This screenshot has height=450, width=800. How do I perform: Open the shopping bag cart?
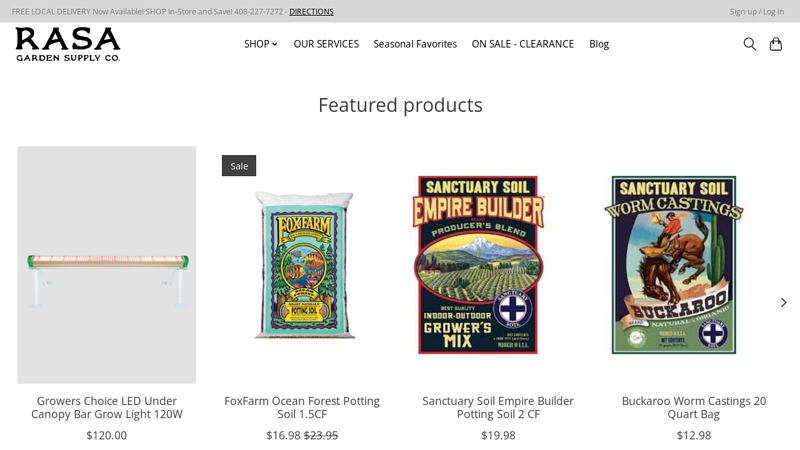[x=776, y=44]
